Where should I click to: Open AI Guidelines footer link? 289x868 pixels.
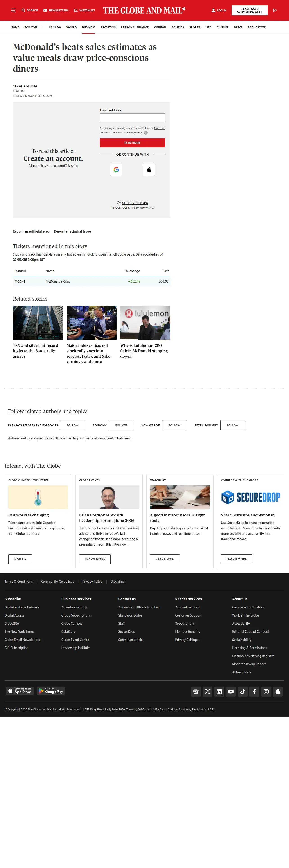tap(242, 672)
